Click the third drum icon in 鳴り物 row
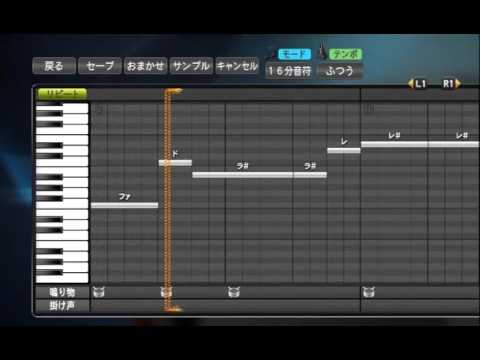Image resolution: width=480 pixels, height=360 pixels. click(x=234, y=292)
